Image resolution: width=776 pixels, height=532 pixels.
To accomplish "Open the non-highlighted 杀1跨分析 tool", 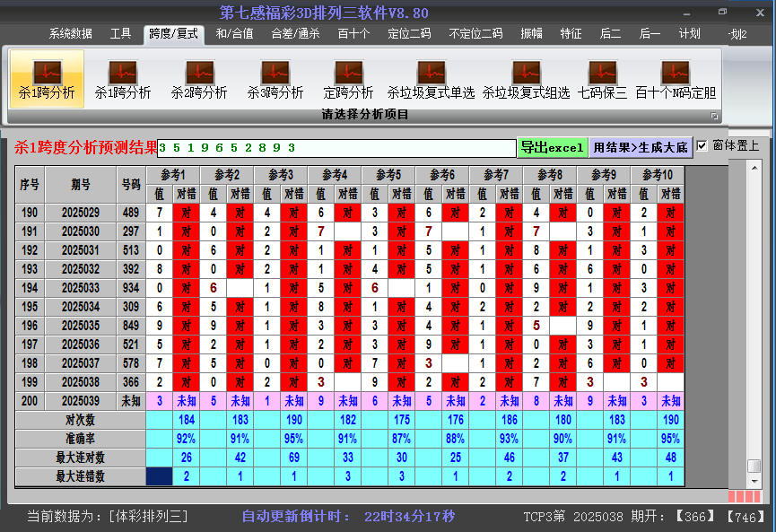I will (x=123, y=79).
